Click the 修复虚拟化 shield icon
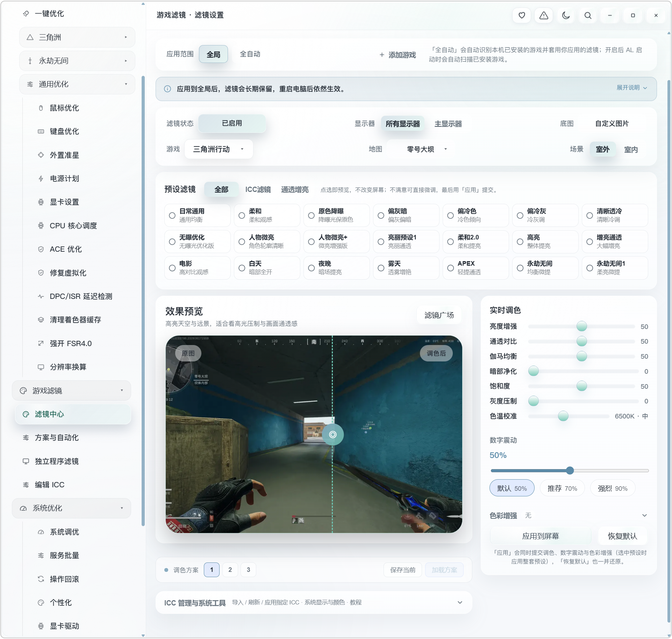Image resolution: width=672 pixels, height=639 pixels. (41, 273)
